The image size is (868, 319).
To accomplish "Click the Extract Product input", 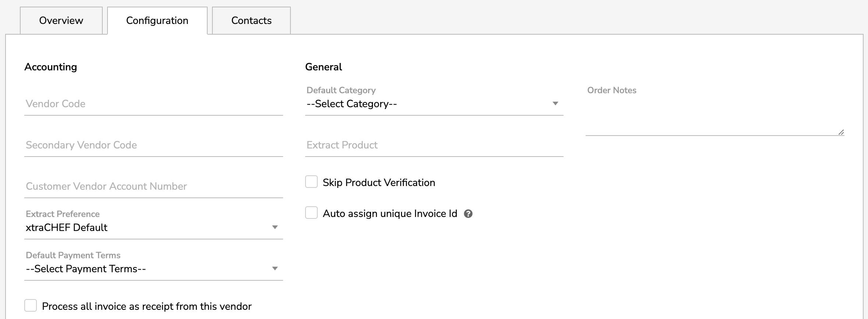I will click(x=434, y=146).
